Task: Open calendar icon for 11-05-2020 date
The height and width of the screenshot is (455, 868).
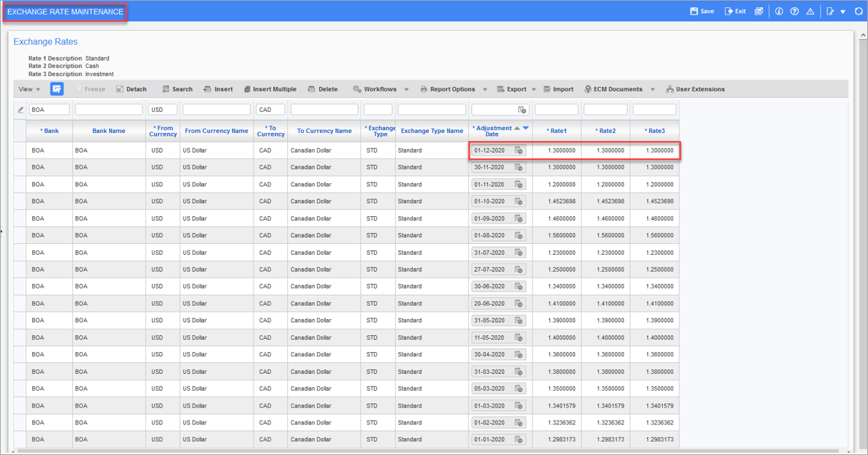Action: (x=519, y=337)
